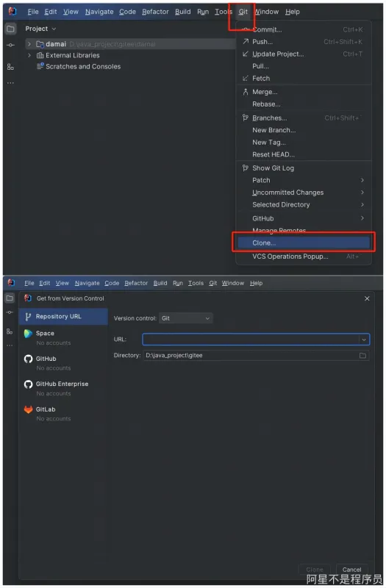Viewport: 386px width, 588px height.
Task: Open the Commit tool window icon in top sidebar
Action: 10,46
